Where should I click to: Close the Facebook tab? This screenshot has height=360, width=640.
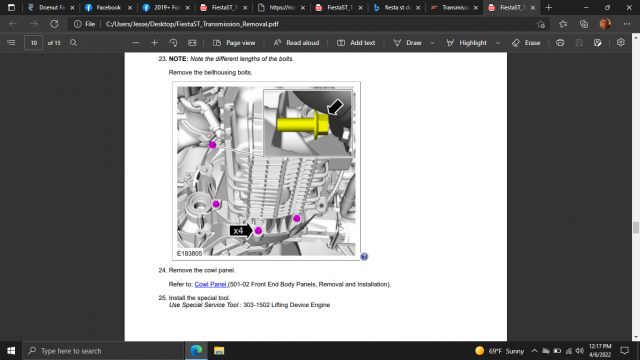pos(130,8)
